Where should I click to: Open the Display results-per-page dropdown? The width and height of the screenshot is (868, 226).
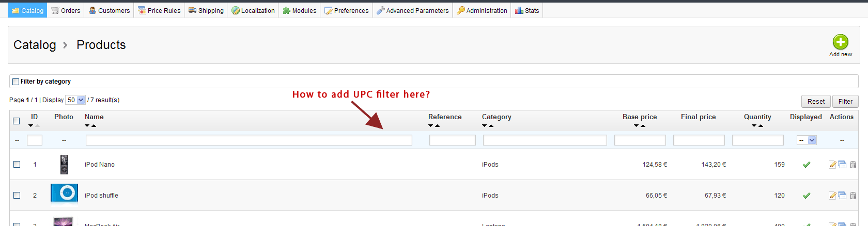coord(75,100)
